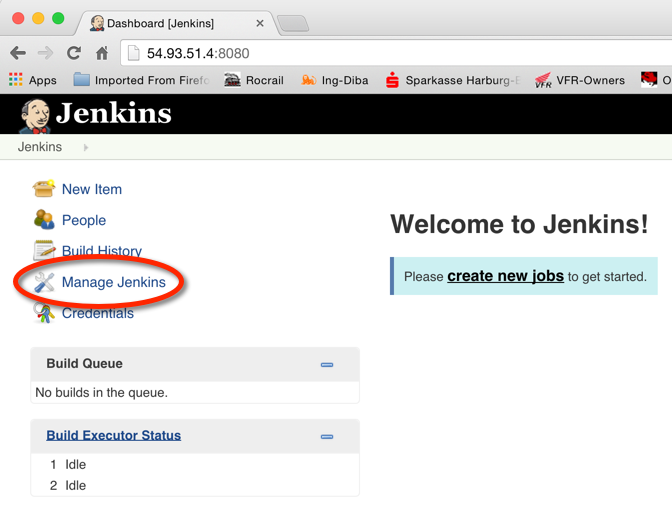Click the Manage Jenkins tools icon
This screenshot has width=672, height=511.
[x=45, y=282]
